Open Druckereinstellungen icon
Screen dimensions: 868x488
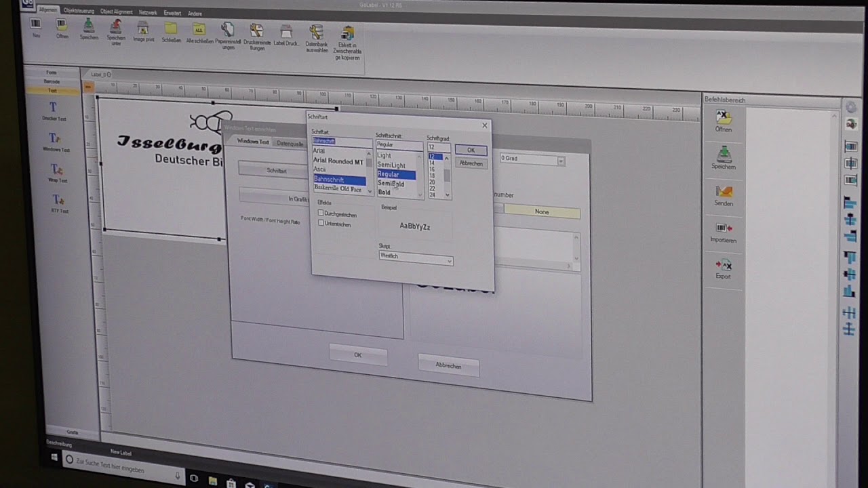click(256, 30)
